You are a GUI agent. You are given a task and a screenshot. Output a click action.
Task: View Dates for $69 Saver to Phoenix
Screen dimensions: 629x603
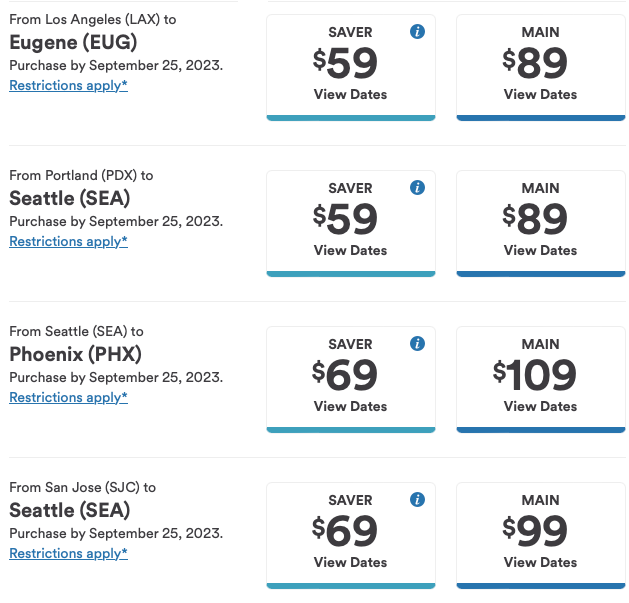[x=350, y=407]
